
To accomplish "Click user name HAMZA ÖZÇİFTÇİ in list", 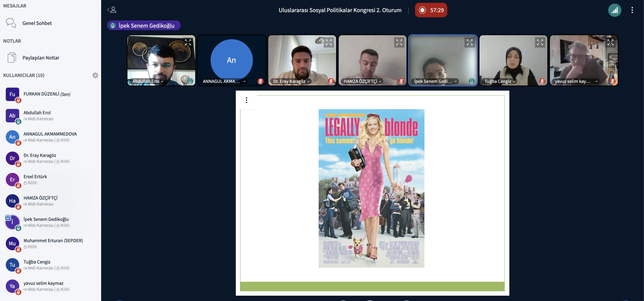I will (41, 198).
